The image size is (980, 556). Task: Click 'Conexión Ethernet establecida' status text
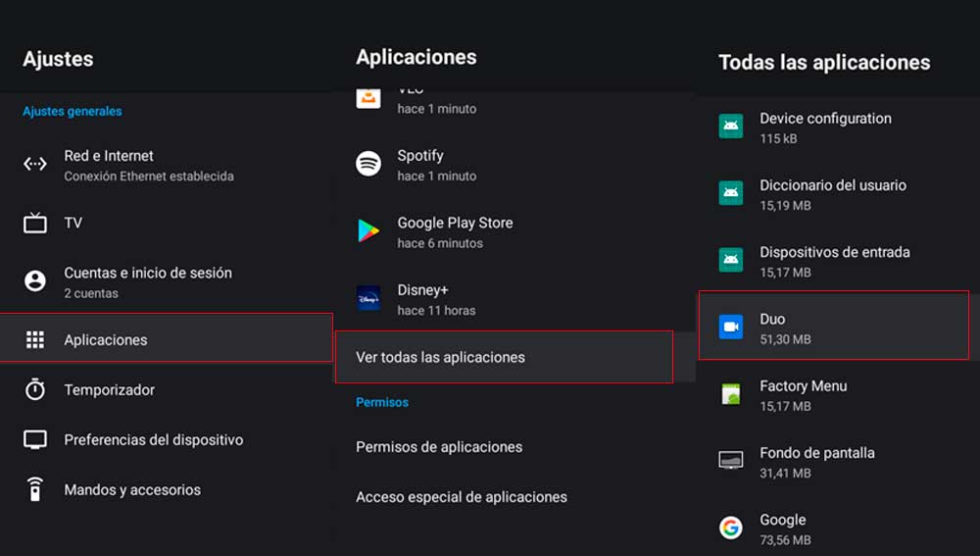point(149,177)
